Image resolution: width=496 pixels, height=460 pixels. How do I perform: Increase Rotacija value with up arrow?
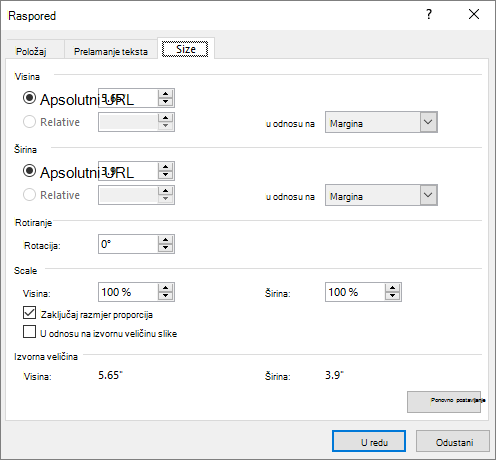coord(166,240)
